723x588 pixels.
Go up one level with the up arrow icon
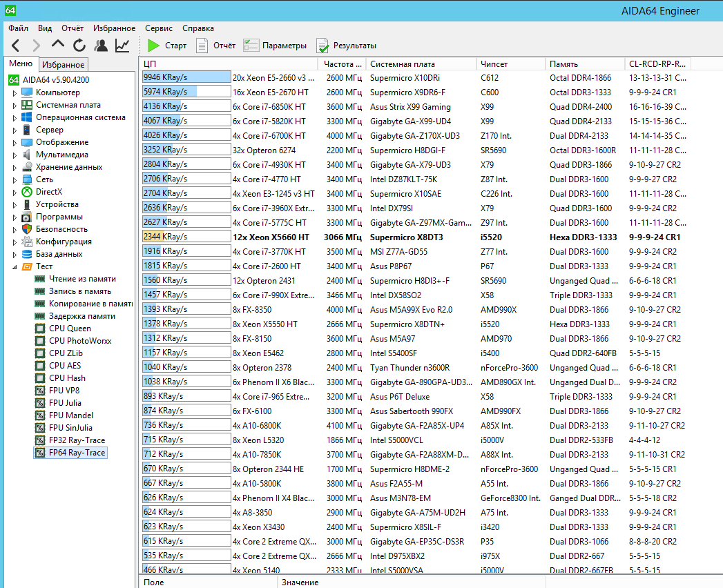click(x=57, y=45)
